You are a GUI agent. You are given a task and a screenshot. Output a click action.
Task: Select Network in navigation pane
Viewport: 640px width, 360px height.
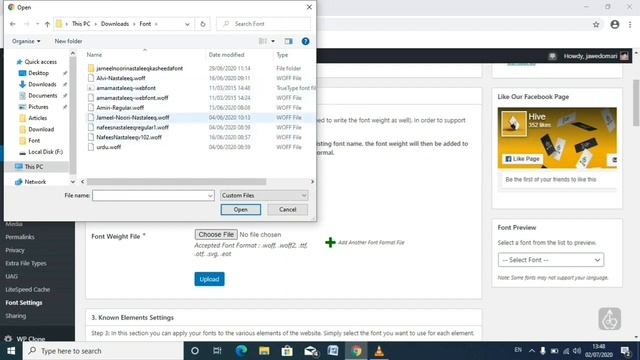tap(35, 182)
